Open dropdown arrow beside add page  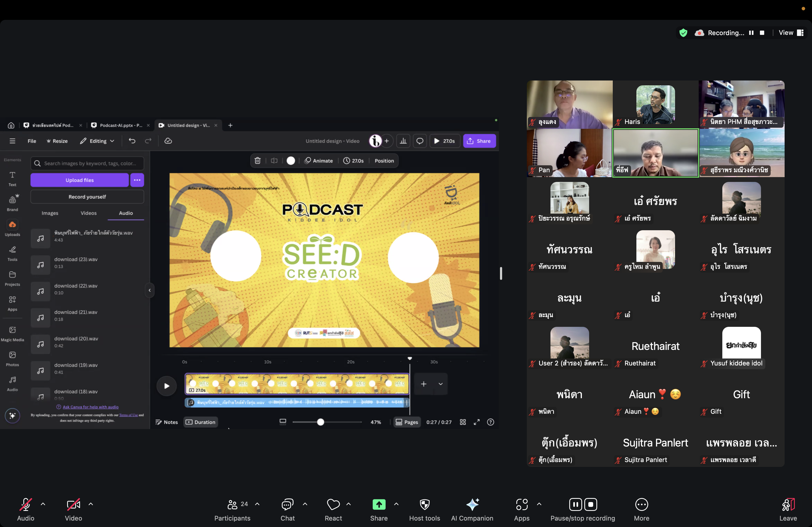(x=440, y=384)
